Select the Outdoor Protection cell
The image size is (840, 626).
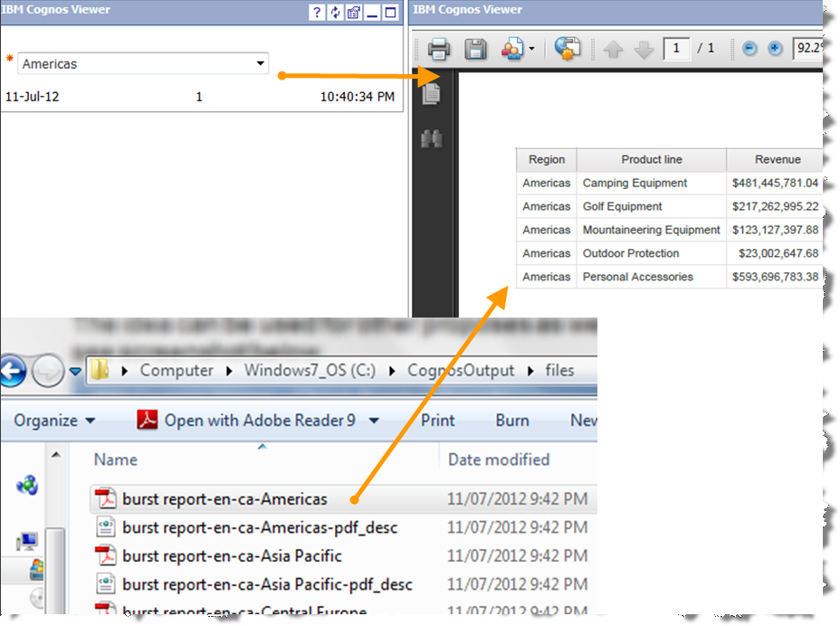coord(652,254)
